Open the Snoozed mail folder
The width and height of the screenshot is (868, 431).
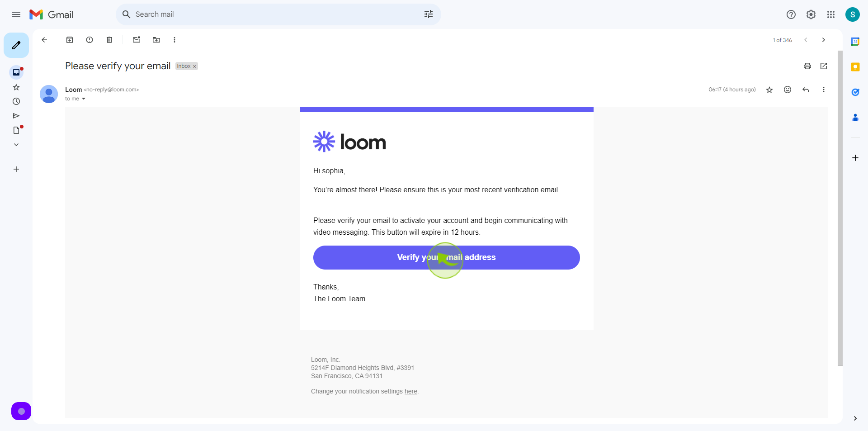click(16, 101)
